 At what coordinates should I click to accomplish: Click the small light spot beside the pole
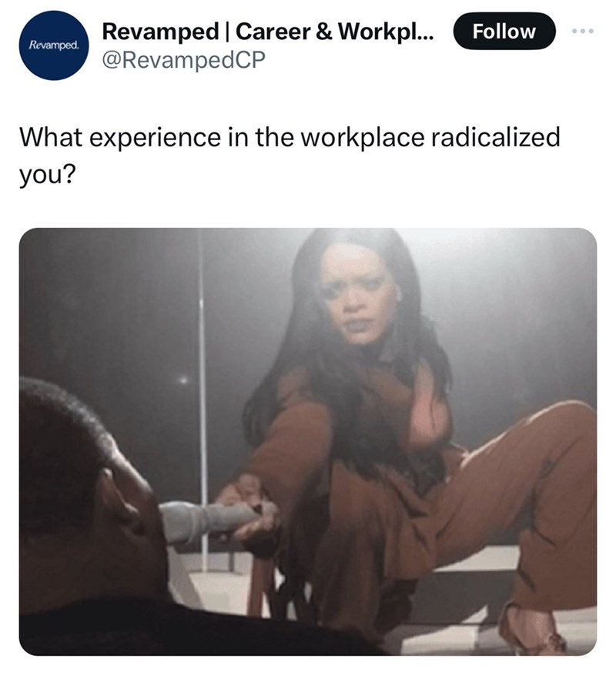(x=184, y=380)
